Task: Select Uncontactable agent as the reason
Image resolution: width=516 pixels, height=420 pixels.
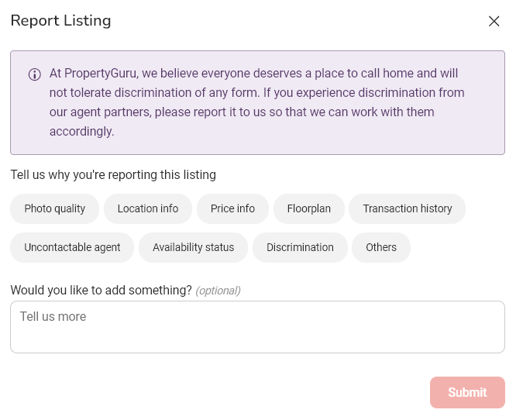Action: [x=72, y=247]
